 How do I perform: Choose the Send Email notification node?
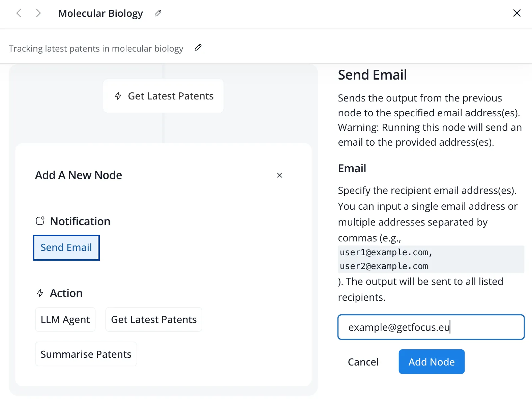click(x=66, y=247)
